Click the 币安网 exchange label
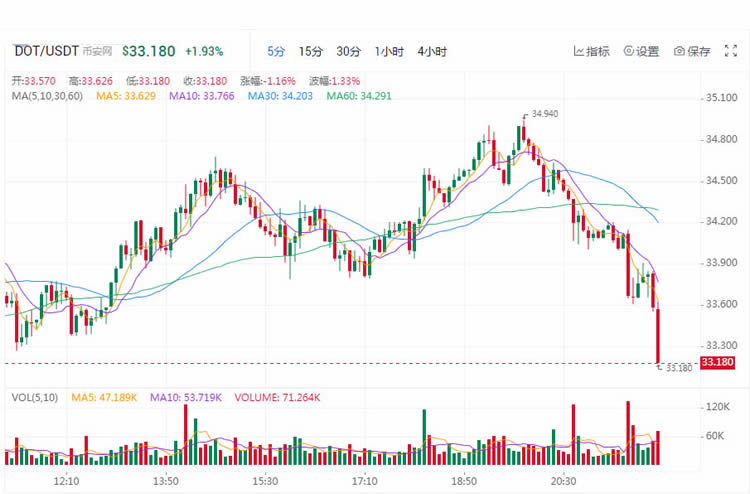Screen dimensions: 750x494 pos(97,51)
